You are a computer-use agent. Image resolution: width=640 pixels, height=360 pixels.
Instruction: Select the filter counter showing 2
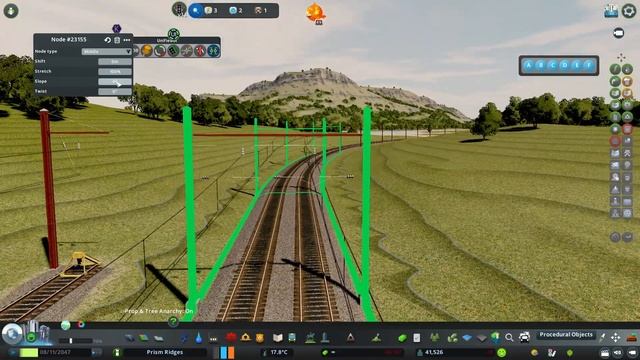[236, 11]
